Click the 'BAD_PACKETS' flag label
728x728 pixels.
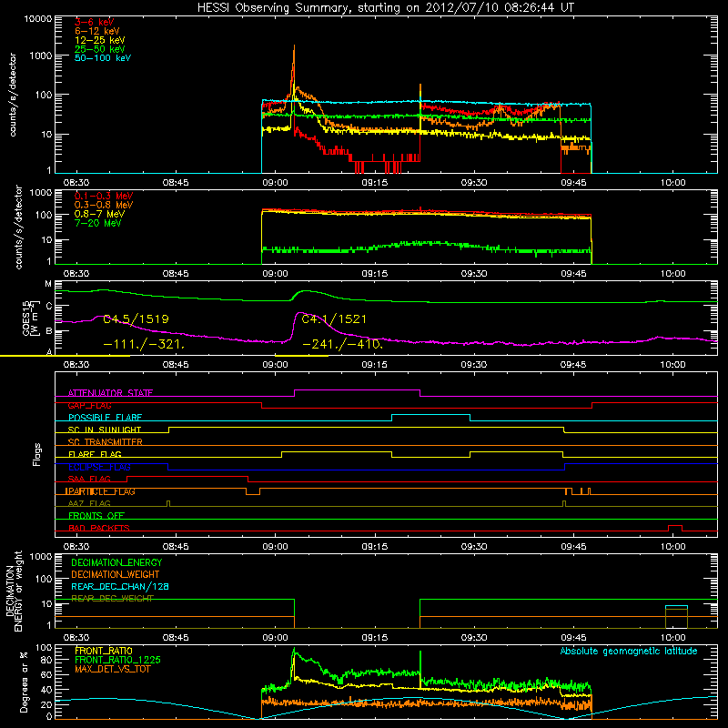pyautogui.click(x=99, y=528)
